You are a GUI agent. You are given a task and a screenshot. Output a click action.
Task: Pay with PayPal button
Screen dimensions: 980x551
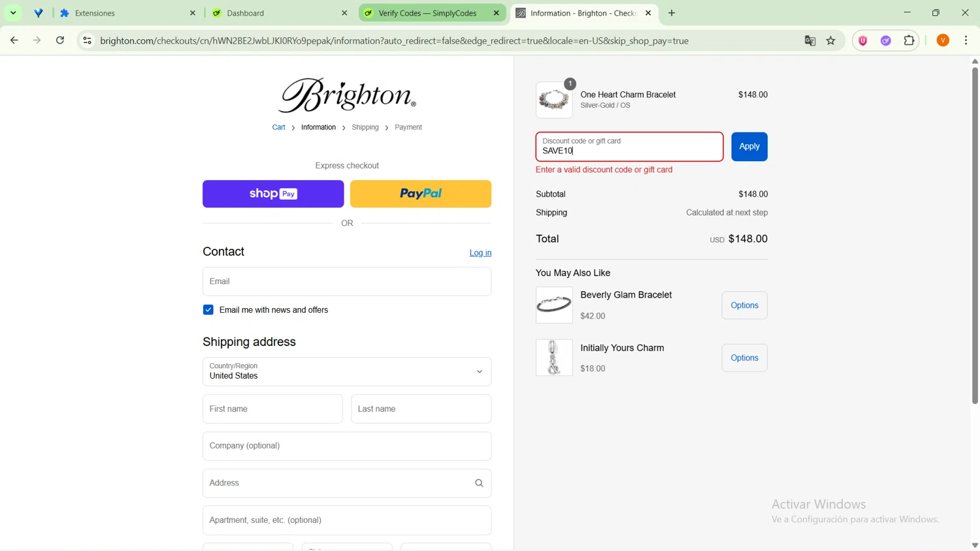(421, 194)
